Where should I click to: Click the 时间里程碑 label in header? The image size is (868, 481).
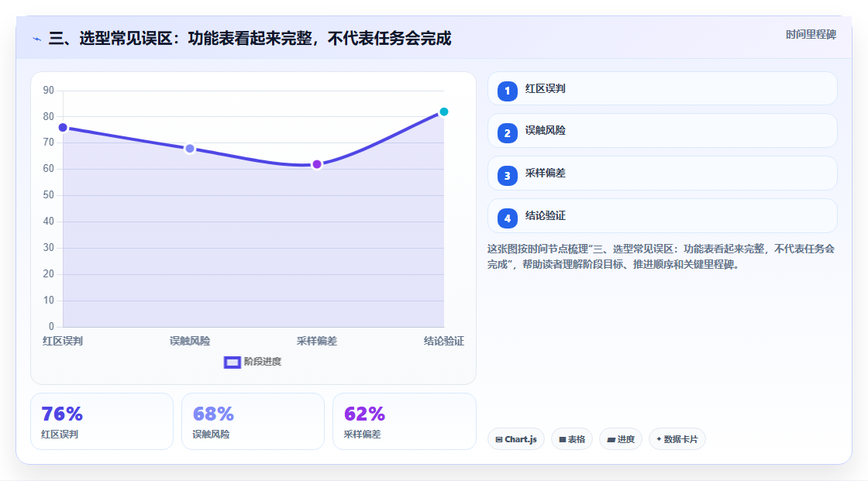click(x=811, y=35)
